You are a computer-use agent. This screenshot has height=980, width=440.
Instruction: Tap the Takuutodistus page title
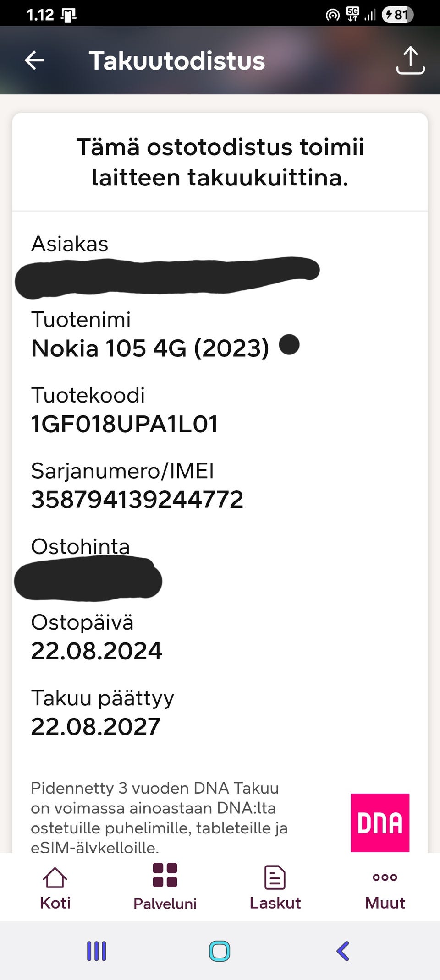click(x=177, y=60)
